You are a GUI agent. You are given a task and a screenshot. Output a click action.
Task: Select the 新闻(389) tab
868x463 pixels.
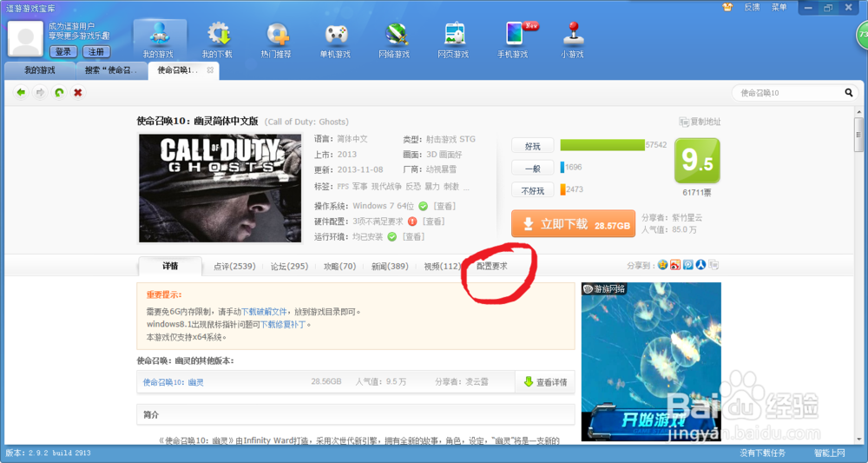390,267
